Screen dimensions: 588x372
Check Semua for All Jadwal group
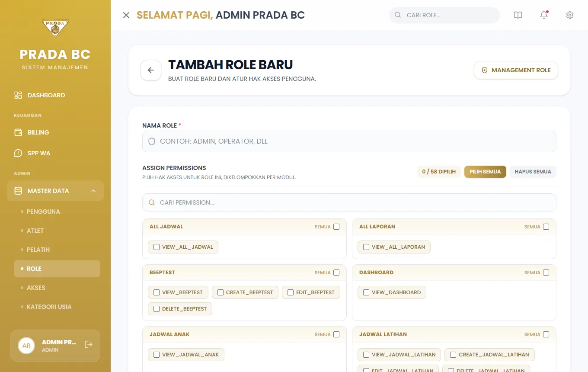[336, 227]
